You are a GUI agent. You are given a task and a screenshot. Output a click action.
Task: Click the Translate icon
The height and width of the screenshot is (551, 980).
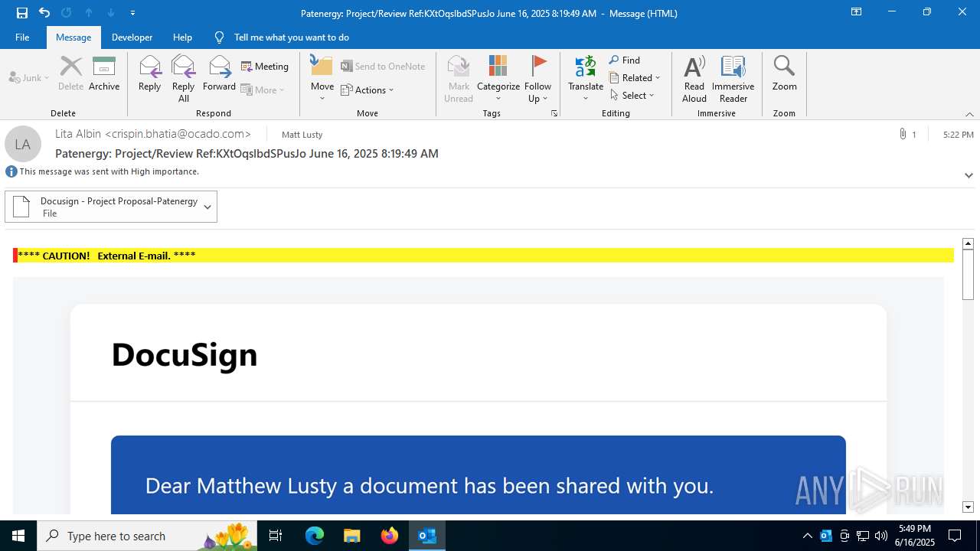pyautogui.click(x=586, y=78)
